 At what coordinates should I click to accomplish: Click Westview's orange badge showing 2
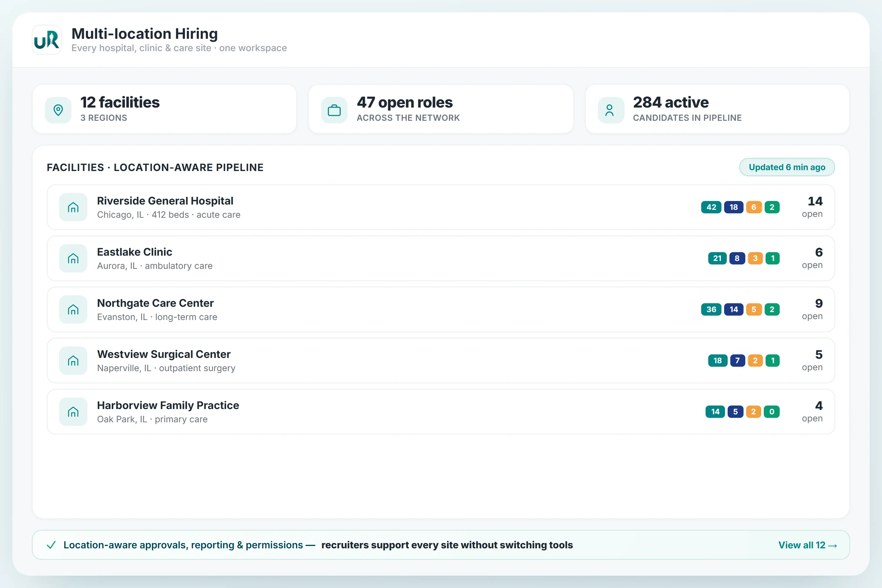pyautogui.click(x=755, y=360)
